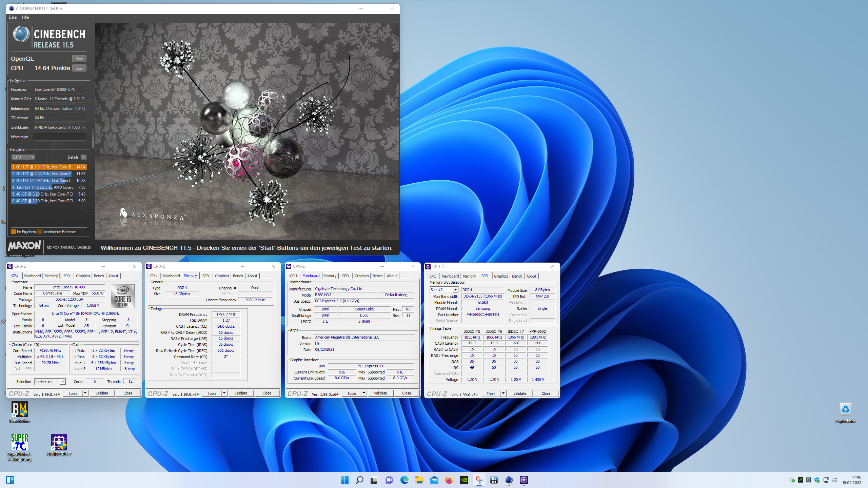
Task: Start the OpenGL benchmark
Action: pos(79,59)
